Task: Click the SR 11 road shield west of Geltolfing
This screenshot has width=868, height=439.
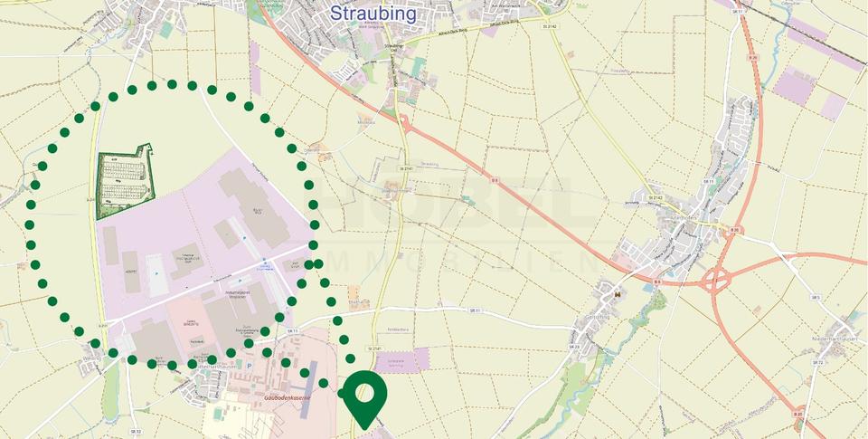Action: tap(475, 311)
